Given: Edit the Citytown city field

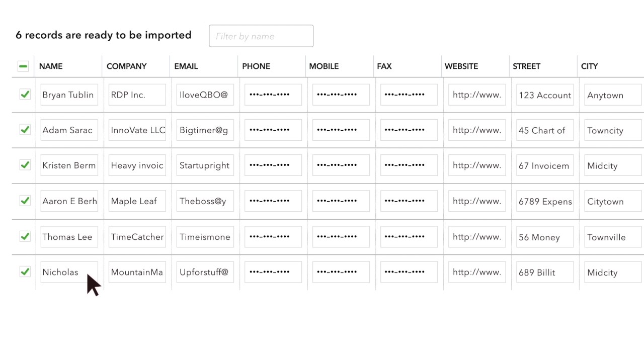Looking at the screenshot, I should [x=613, y=201].
